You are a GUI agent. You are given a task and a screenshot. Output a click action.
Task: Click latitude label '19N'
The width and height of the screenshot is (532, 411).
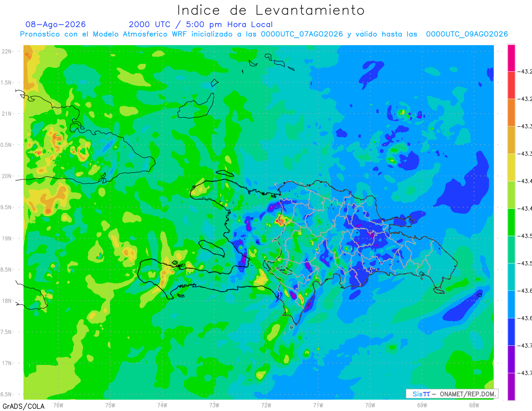[x=8, y=239]
